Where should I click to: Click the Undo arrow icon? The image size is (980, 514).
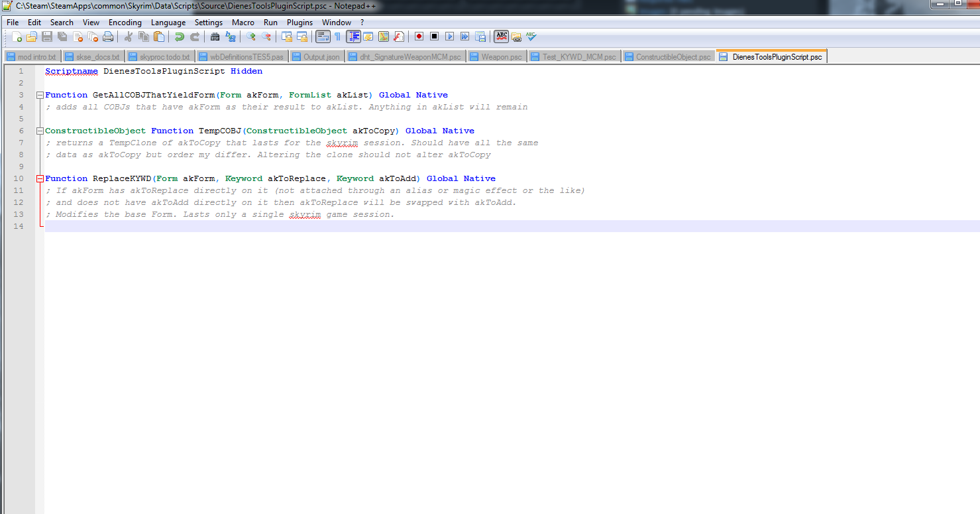tap(180, 36)
